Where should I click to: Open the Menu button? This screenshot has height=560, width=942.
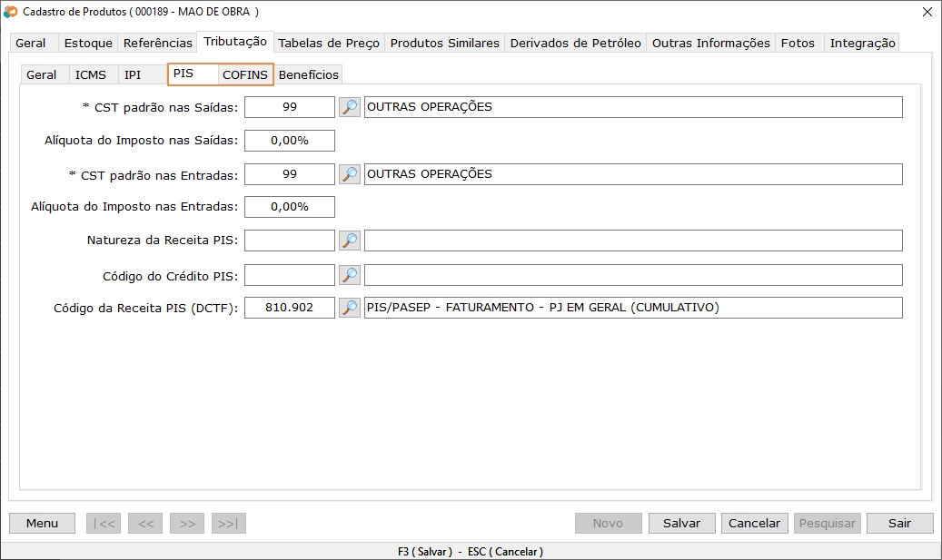coord(42,524)
